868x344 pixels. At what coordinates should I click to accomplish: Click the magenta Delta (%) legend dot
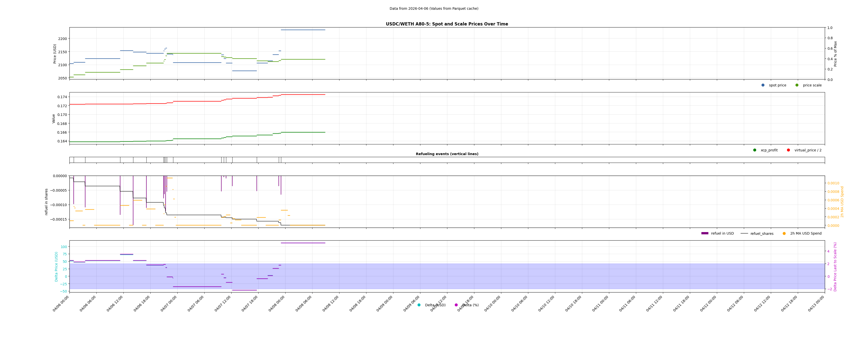pos(456,305)
